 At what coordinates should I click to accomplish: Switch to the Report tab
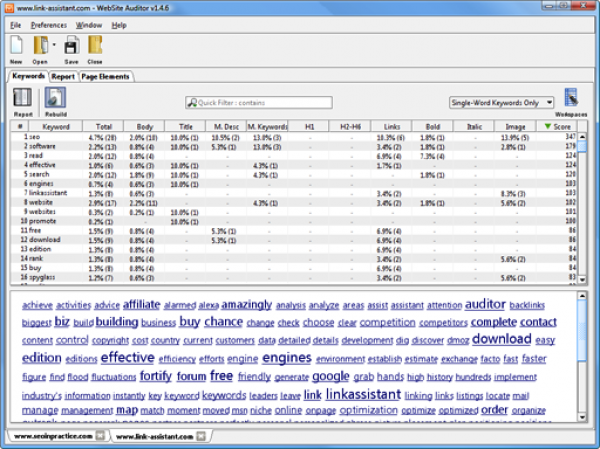[64, 76]
